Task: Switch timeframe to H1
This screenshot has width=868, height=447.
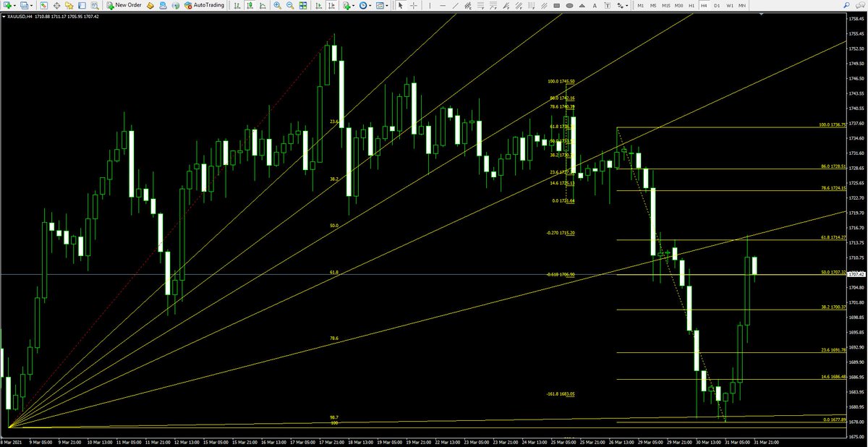Action: pyautogui.click(x=692, y=5)
